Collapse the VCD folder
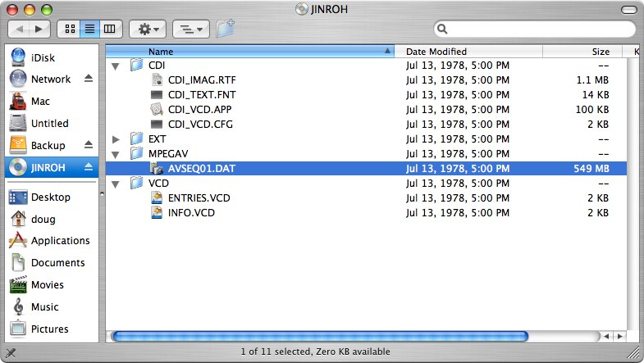644x363 pixels. (116, 184)
